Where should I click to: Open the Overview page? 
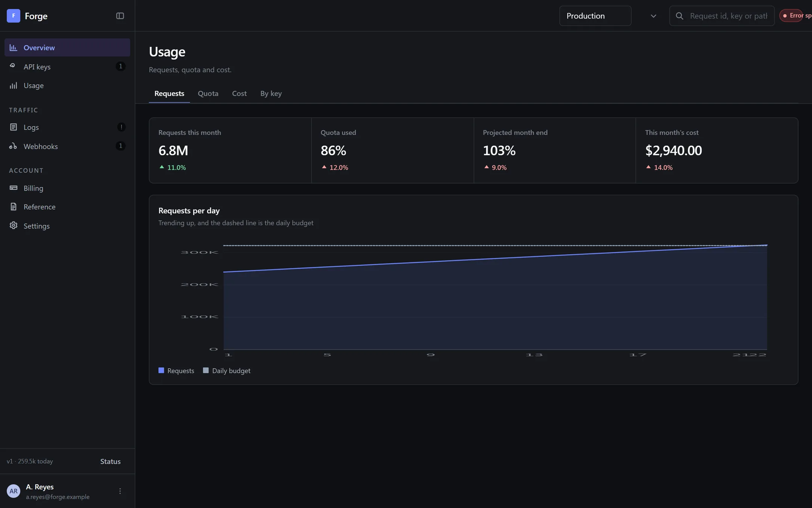[67, 47]
